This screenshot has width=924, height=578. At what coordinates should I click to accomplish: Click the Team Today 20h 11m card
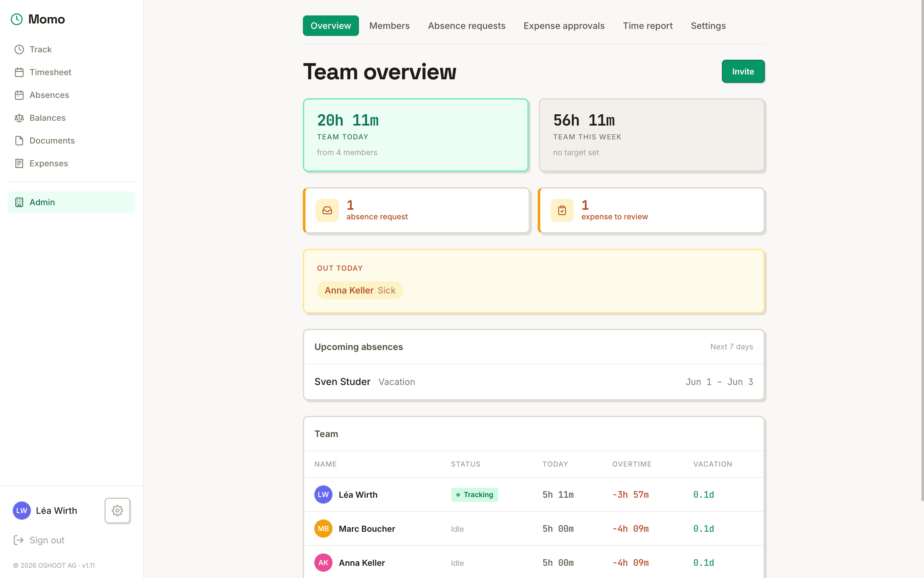click(x=415, y=135)
